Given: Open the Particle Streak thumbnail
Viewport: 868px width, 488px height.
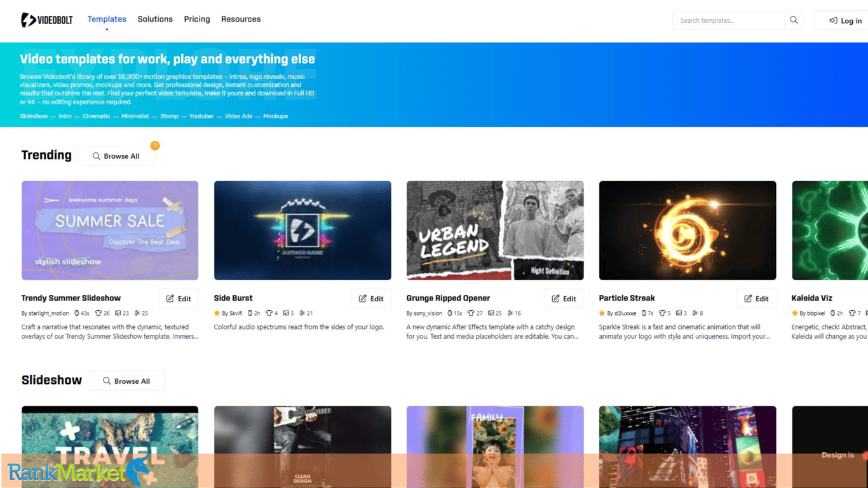Looking at the screenshot, I should (688, 230).
